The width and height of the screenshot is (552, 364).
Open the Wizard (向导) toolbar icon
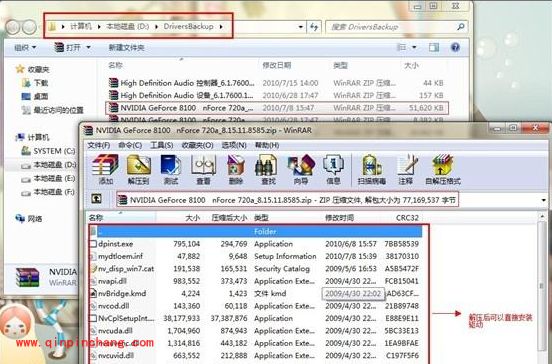tap(300, 170)
